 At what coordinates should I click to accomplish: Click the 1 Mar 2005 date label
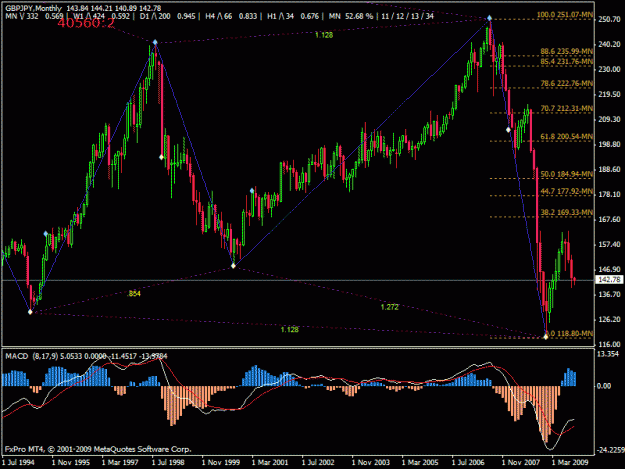pos(420,462)
